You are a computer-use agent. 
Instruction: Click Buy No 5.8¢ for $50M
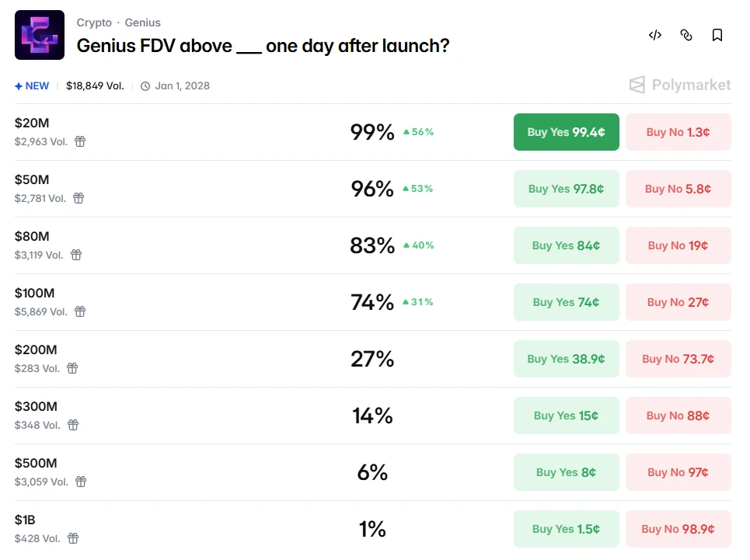(x=678, y=189)
